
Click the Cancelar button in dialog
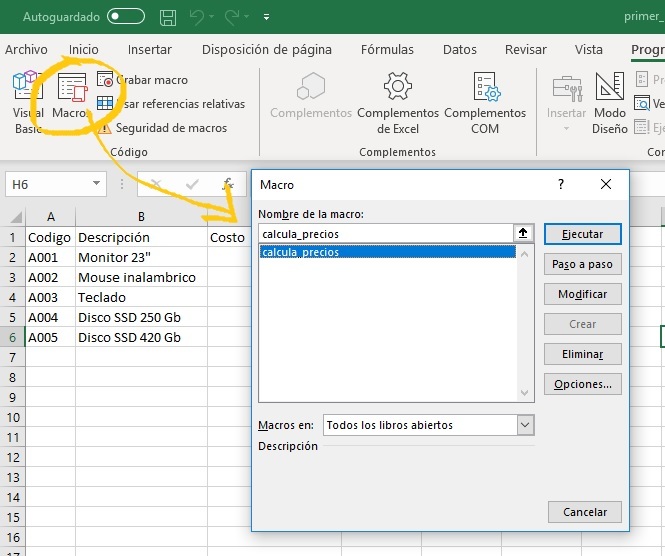pos(585,512)
